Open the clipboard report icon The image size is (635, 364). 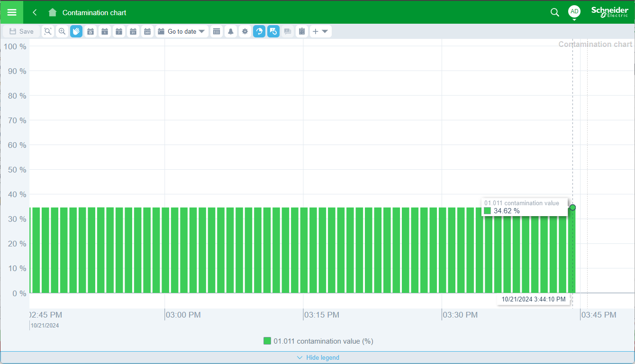pyautogui.click(x=302, y=31)
